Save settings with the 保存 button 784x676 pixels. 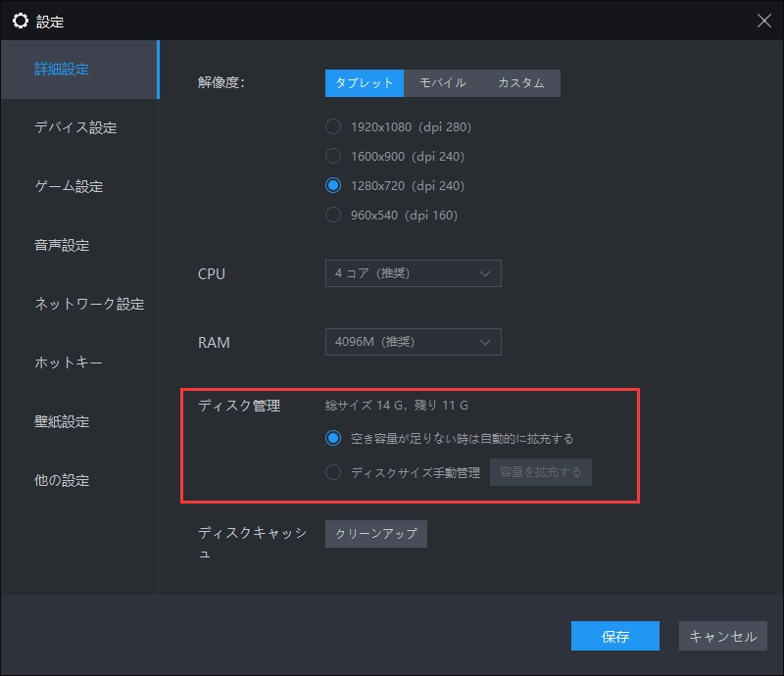(x=615, y=636)
